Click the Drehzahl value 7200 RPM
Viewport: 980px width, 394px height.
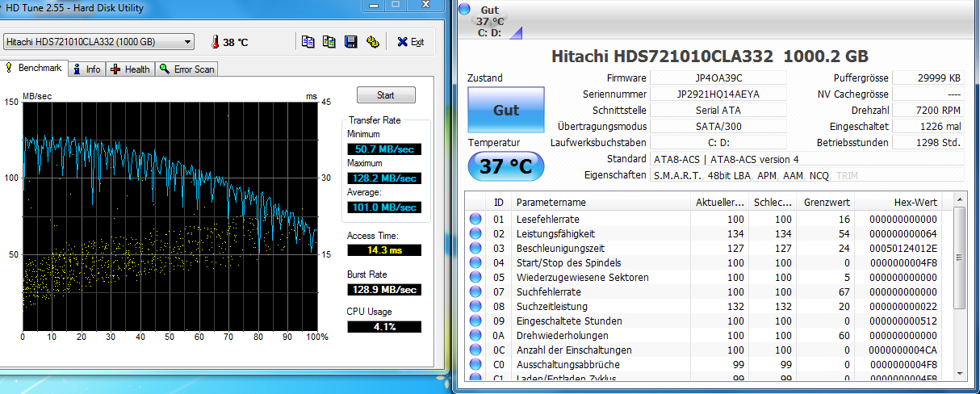click(928, 111)
